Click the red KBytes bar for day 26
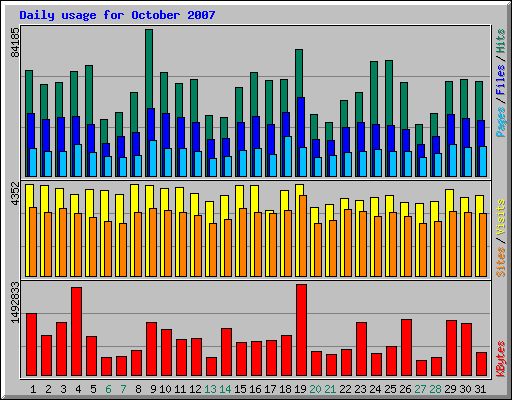The image size is (512, 400). [x=406, y=348]
